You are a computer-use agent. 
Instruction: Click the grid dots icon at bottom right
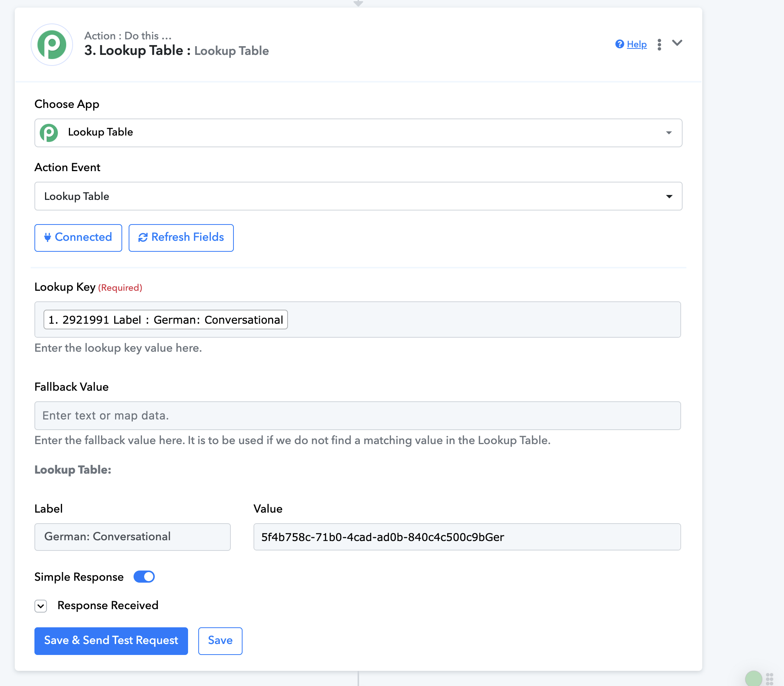point(770,678)
